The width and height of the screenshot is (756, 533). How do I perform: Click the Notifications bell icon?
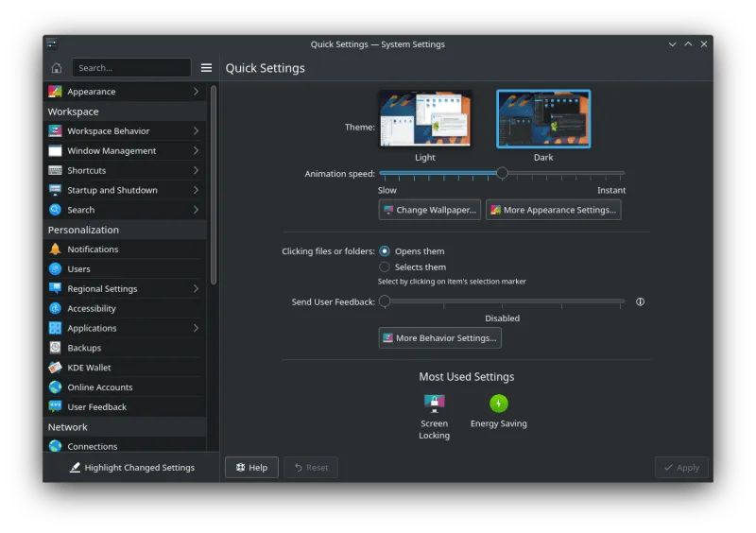[x=56, y=249]
